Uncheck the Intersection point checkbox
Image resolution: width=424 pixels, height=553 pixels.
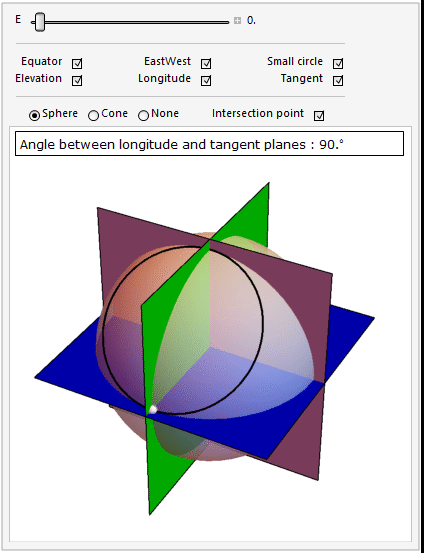tap(319, 116)
